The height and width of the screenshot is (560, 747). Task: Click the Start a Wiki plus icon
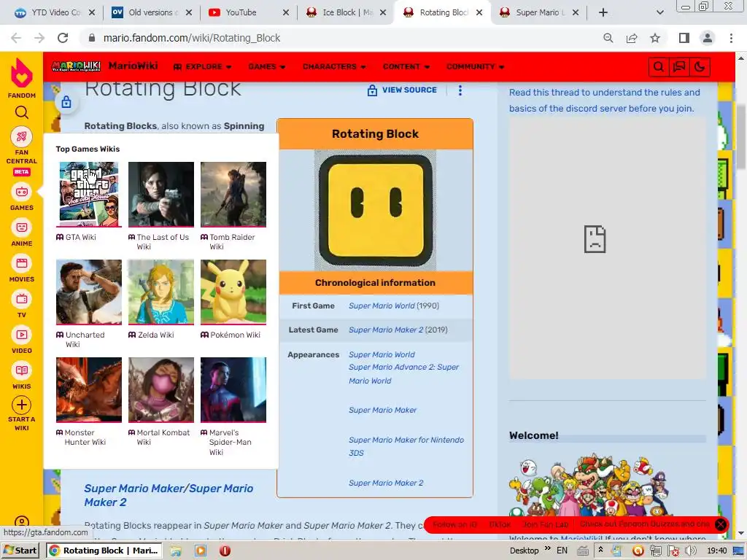21,405
